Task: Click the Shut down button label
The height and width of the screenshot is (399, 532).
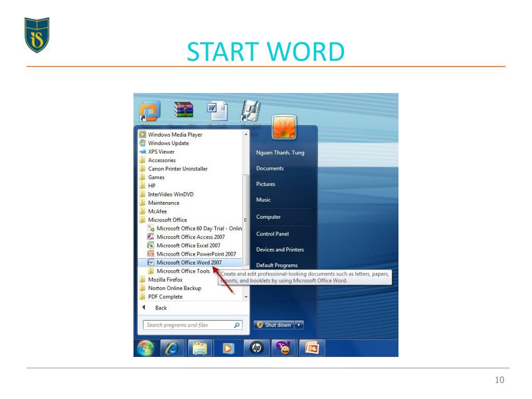Action: coord(278,325)
